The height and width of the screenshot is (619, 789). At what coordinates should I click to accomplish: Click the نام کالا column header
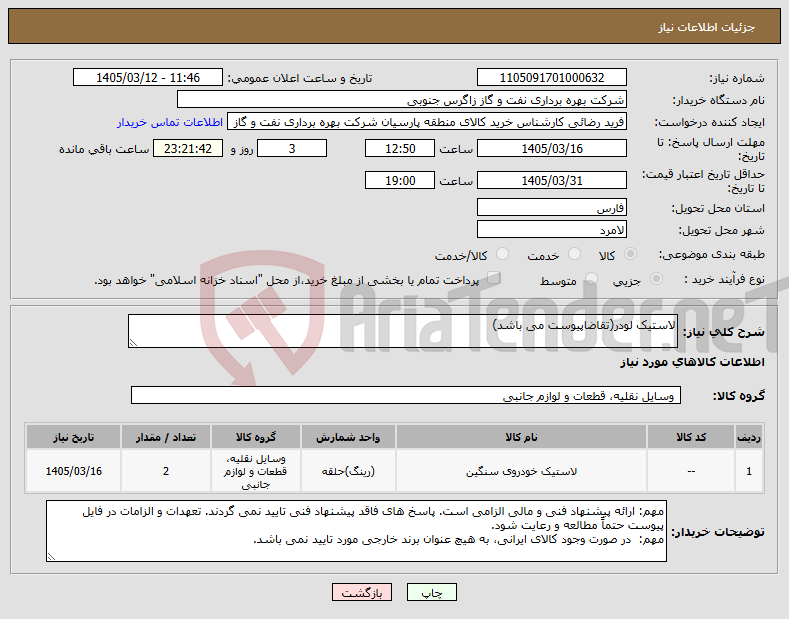(521, 437)
